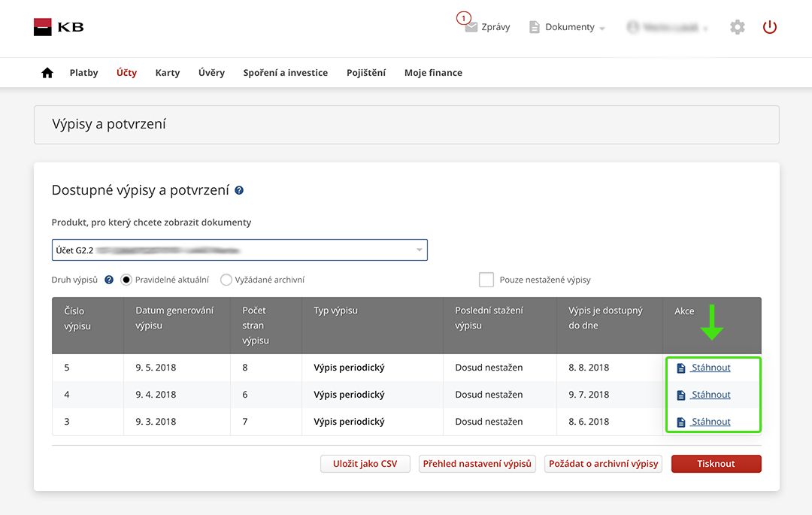
Task: Check the Pouze nestažené výpisy checkbox
Action: pyautogui.click(x=486, y=280)
